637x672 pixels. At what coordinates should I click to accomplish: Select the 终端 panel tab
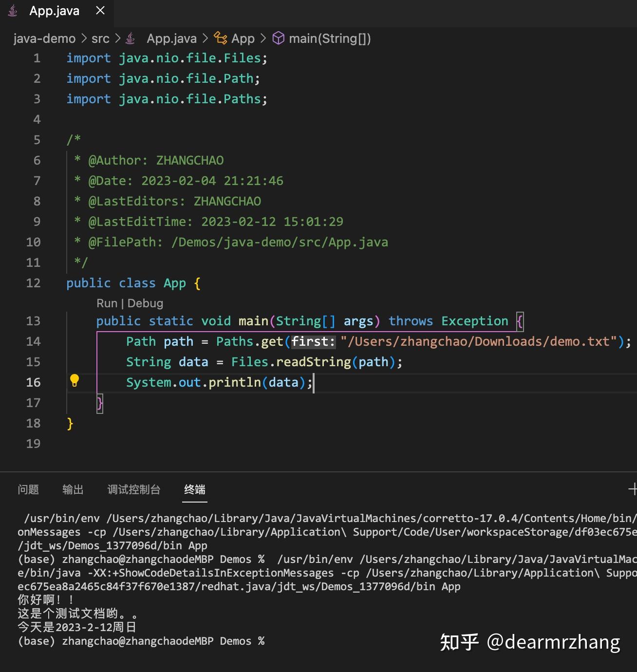tap(194, 490)
